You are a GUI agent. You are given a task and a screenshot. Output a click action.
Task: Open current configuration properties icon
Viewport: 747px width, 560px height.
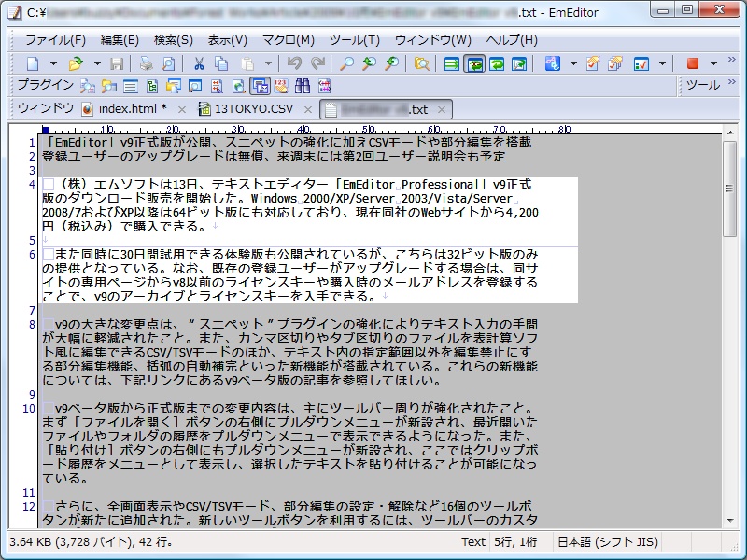[593, 63]
